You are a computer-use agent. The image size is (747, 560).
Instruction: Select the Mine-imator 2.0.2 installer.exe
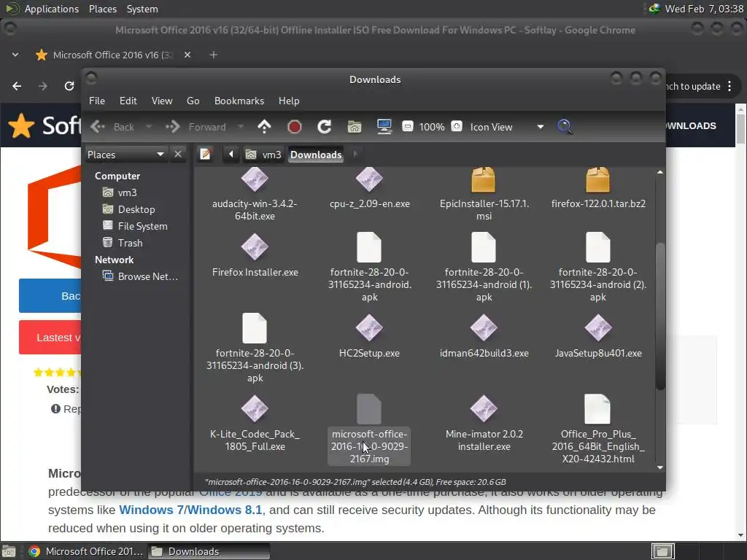[484, 424]
